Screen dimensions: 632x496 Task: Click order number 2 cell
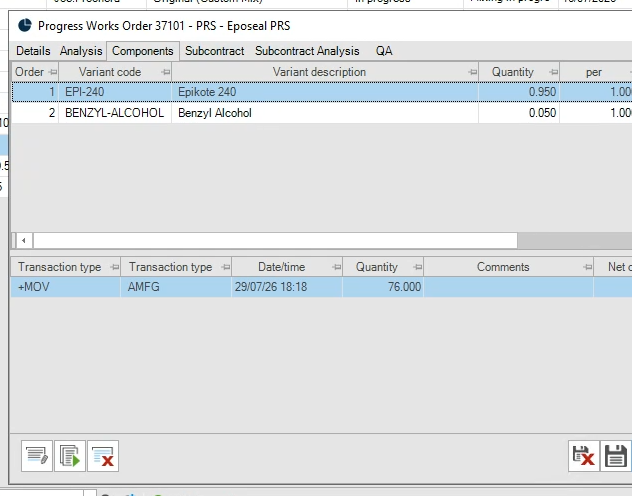coord(35,113)
